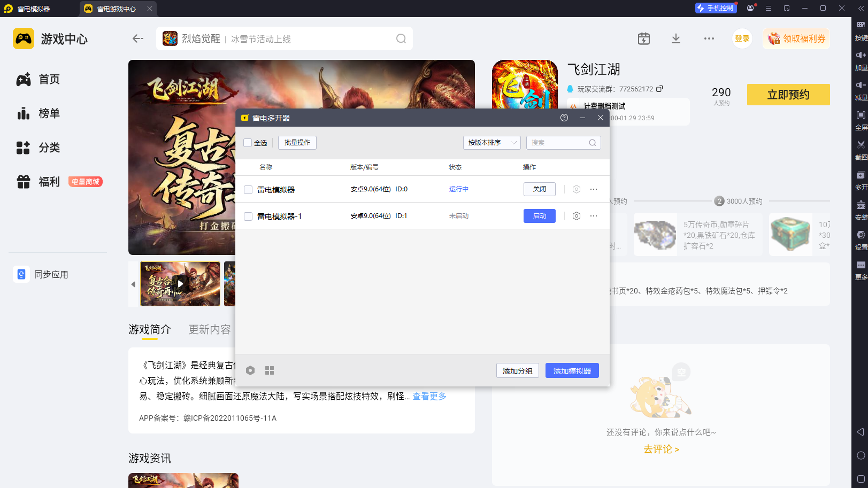The height and width of the screenshot is (488, 868).
Task: Open multi-instance manager settings hexagon icon
Action: [x=250, y=370]
